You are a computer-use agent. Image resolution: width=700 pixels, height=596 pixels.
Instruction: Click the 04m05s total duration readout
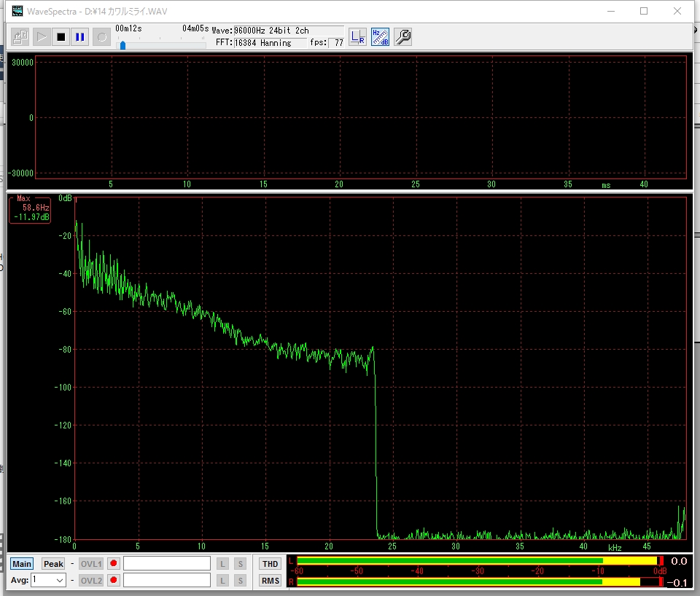click(x=195, y=28)
